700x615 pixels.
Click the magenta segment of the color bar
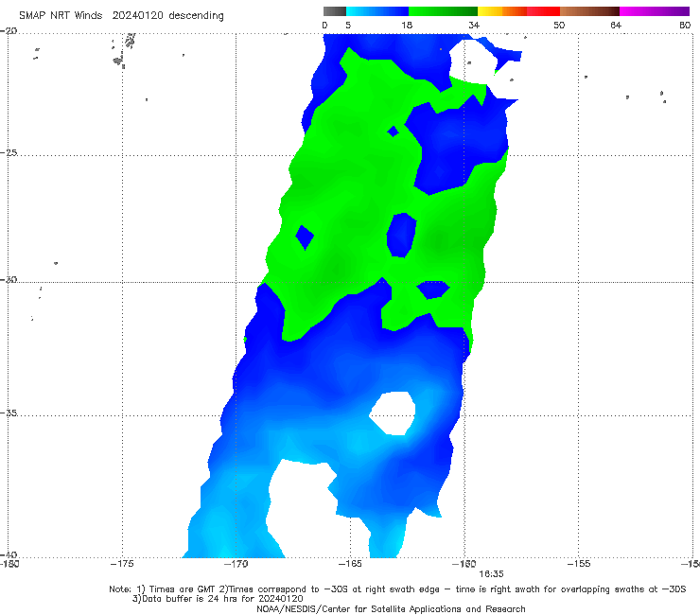point(655,11)
